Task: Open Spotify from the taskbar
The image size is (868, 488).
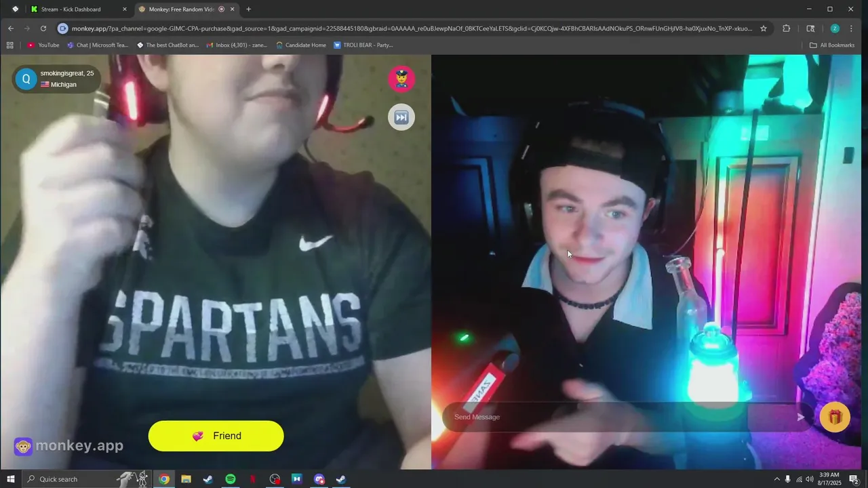Action: click(231, 479)
